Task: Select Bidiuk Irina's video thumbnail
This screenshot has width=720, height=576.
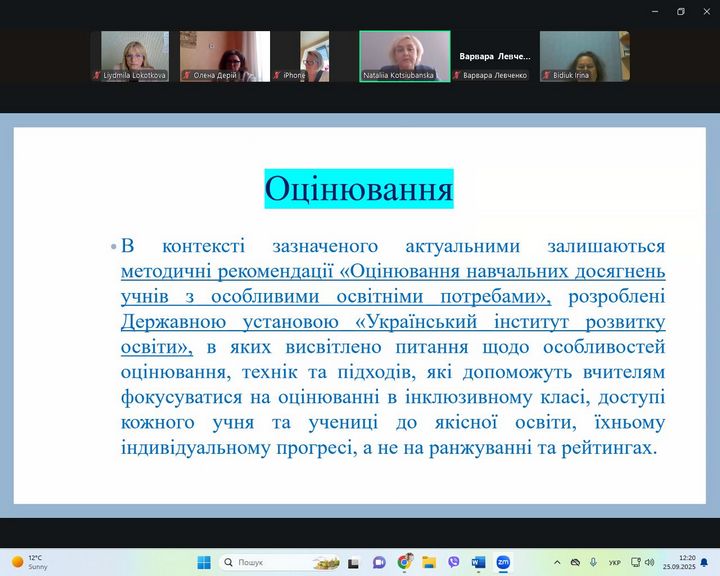Action: 584,56
